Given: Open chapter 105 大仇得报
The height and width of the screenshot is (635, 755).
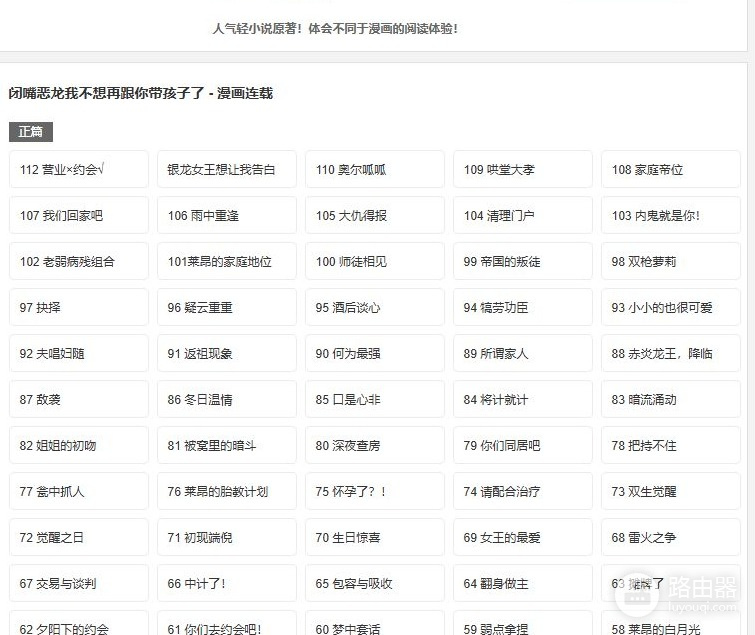Looking at the screenshot, I should [375, 215].
